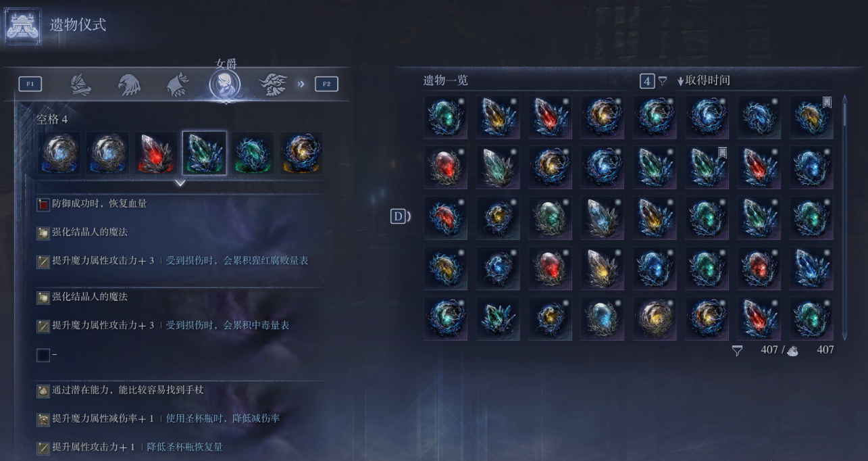Toggle bookmark on top-right yellow relic
This screenshot has width=868, height=461.
tap(827, 102)
